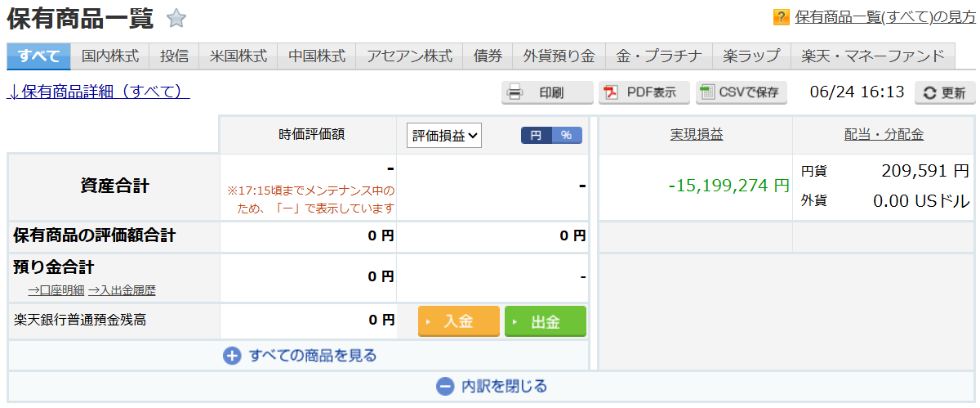Click the 06/24 16:13 timestamp
This screenshot has height=408, width=980.
click(x=857, y=92)
